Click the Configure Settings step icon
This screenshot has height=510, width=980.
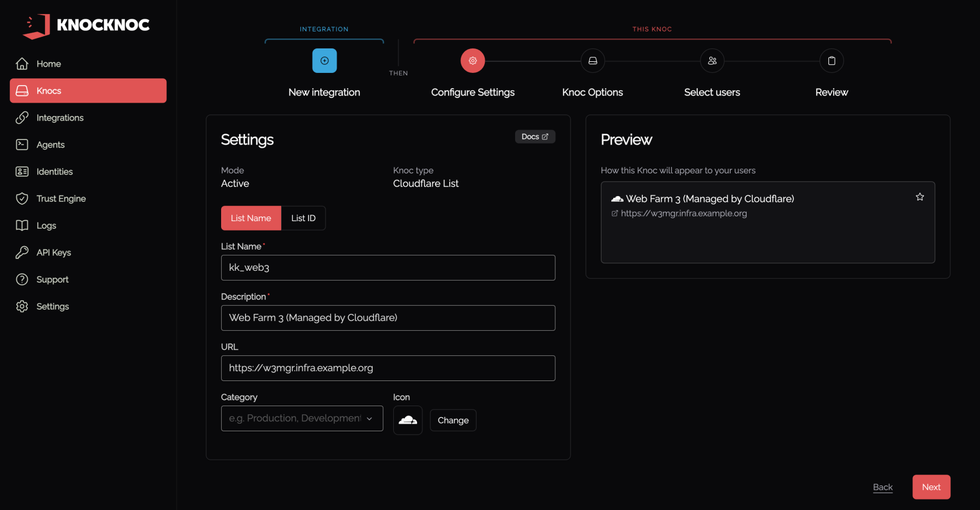click(473, 61)
